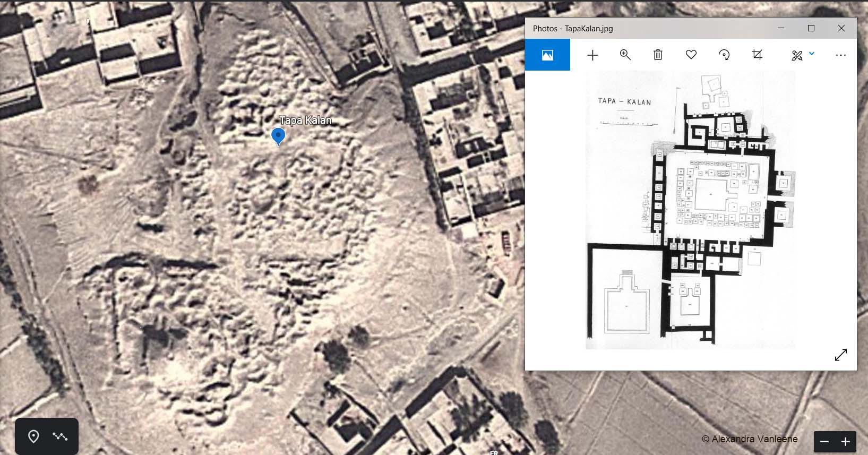Zoom out the map with minus button
Image resolution: width=868 pixels, height=455 pixels.
pos(824,442)
